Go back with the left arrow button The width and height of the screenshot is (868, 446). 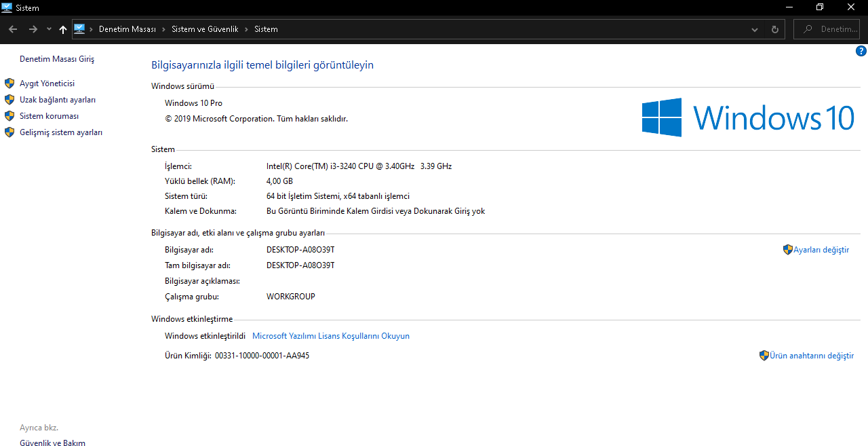[x=13, y=29]
